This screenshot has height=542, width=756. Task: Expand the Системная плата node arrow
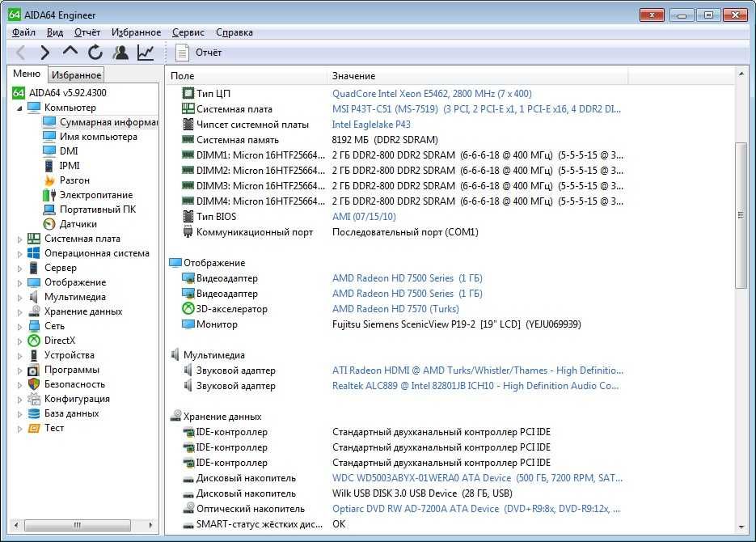click(19, 239)
